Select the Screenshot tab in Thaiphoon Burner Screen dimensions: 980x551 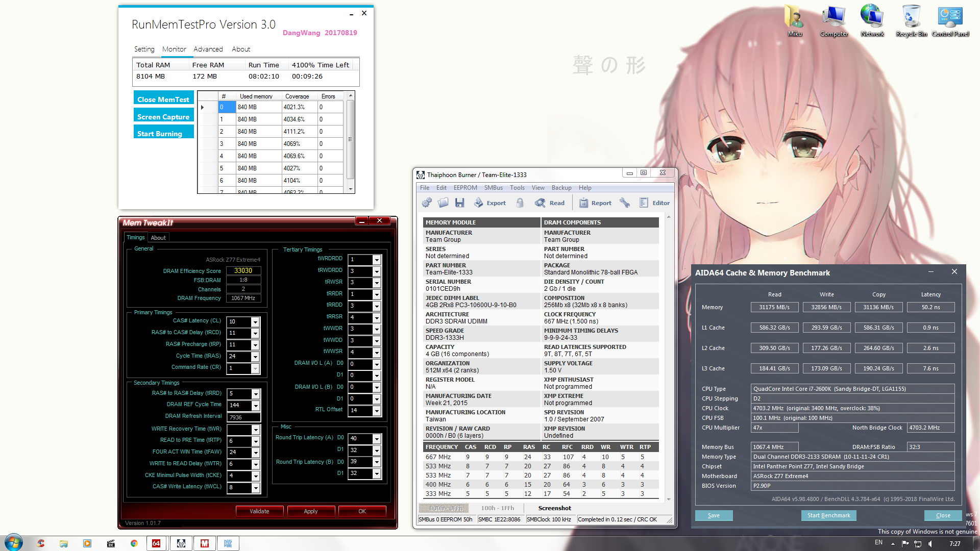point(554,508)
